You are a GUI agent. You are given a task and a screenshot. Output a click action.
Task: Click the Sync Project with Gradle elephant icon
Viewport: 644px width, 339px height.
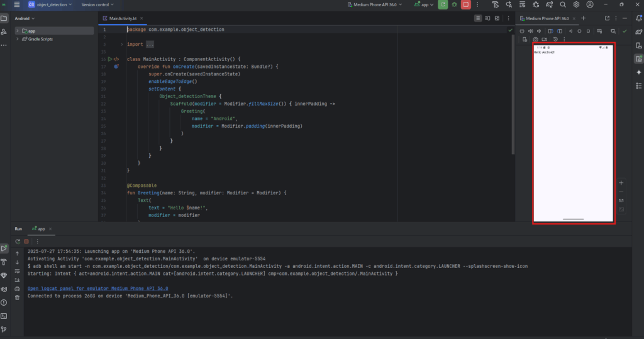549,4
